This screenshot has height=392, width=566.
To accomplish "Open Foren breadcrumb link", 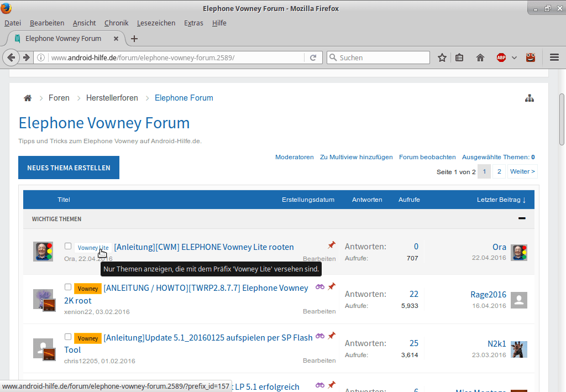I will [59, 98].
